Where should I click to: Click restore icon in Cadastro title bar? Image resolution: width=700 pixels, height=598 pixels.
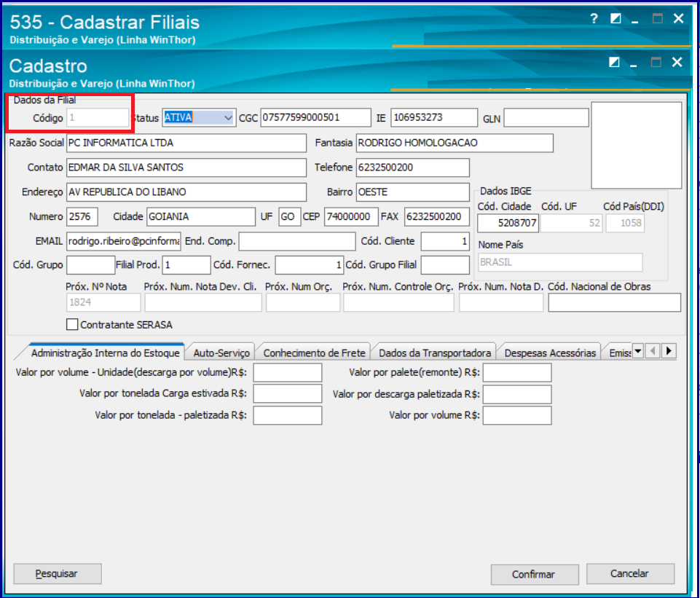click(x=614, y=62)
